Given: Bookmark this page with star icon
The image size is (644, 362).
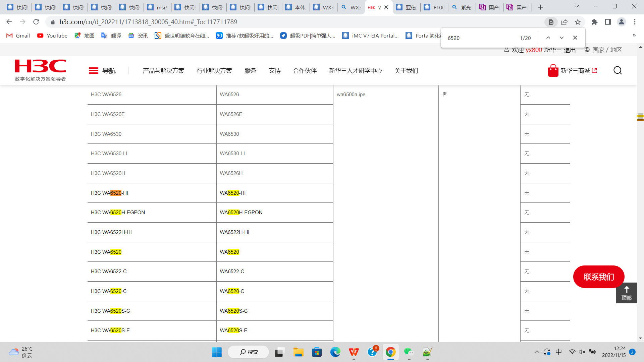Looking at the screenshot, I should (x=578, y=22).
